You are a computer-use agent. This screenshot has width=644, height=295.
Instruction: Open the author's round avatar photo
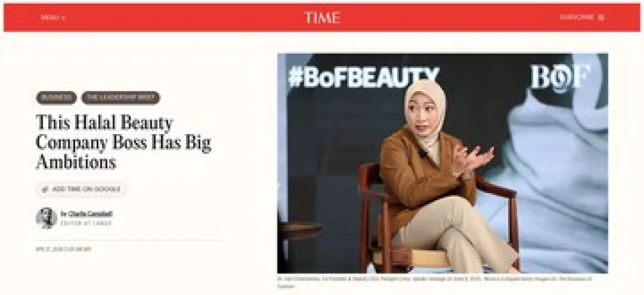46,218
